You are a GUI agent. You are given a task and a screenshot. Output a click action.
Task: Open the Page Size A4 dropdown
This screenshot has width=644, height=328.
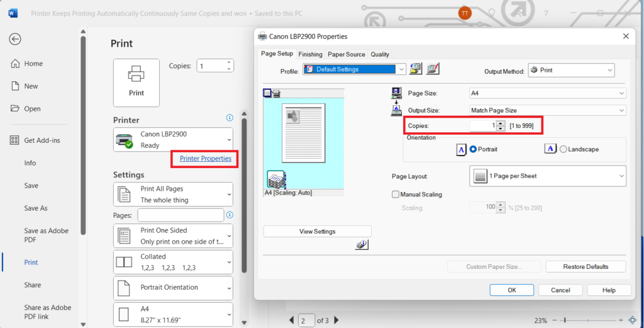pyautogui.click(x=548, y=93)
